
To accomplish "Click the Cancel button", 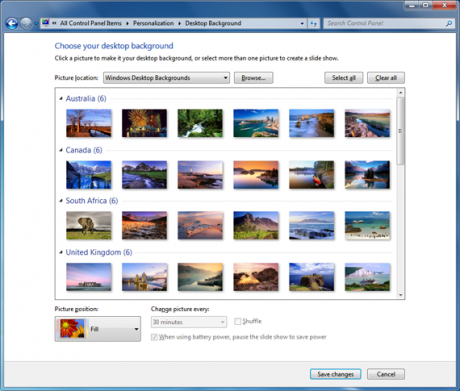I will pos(386,374).
